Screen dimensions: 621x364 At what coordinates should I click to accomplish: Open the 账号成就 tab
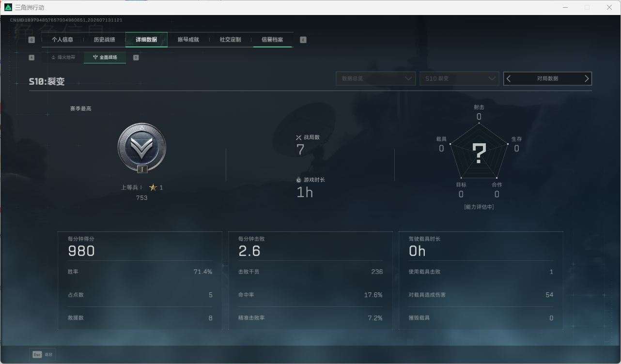[x=188, y=40]
